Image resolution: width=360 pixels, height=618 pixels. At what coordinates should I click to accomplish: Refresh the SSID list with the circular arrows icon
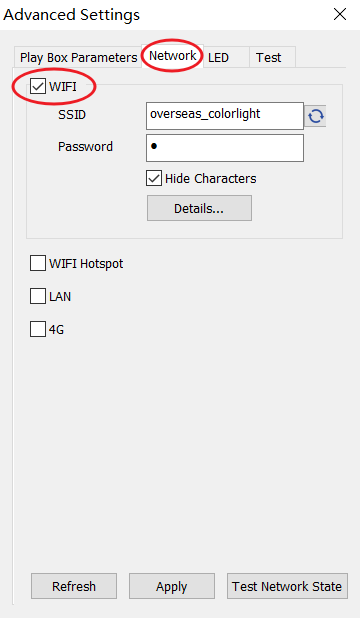coord(315,116)
